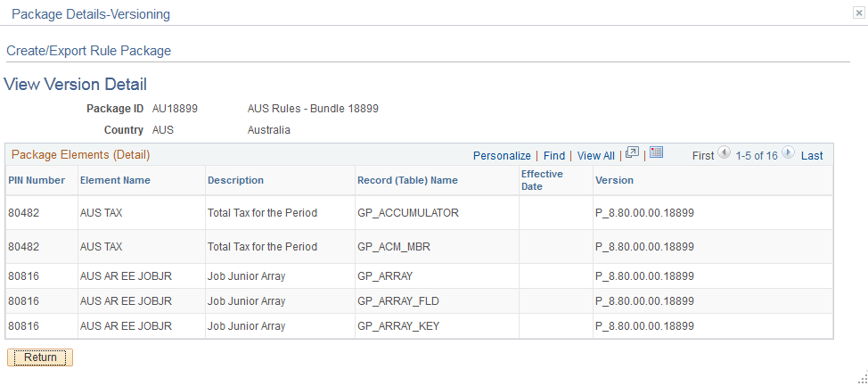Image resolution: width=868 pixels, height=386 pixels.
Task: Click Job Junior Array in GP_ARRAY row
Action: click(x=246, y=275)
